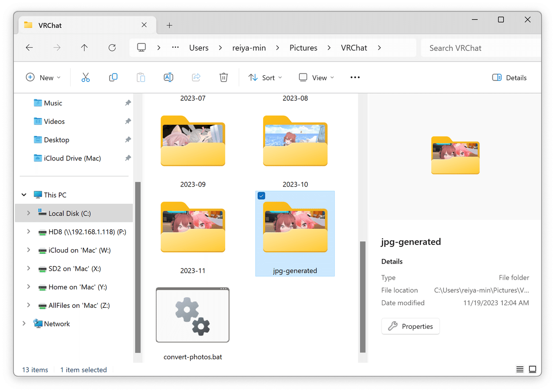Image resolution: width=555 pixels, height=392 pixels.
Task: Open the Sort dropdown menu
Action: tap(265, 78)
